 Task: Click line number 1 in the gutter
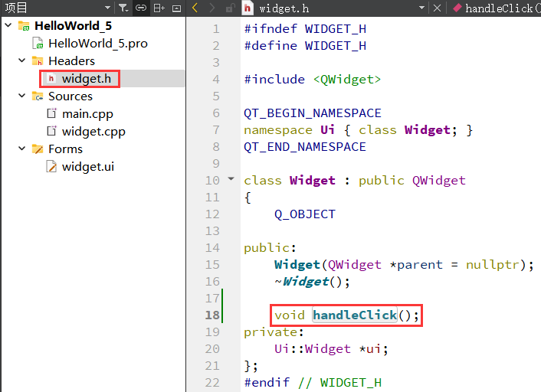pyautogui.click(x=216, y=29)
